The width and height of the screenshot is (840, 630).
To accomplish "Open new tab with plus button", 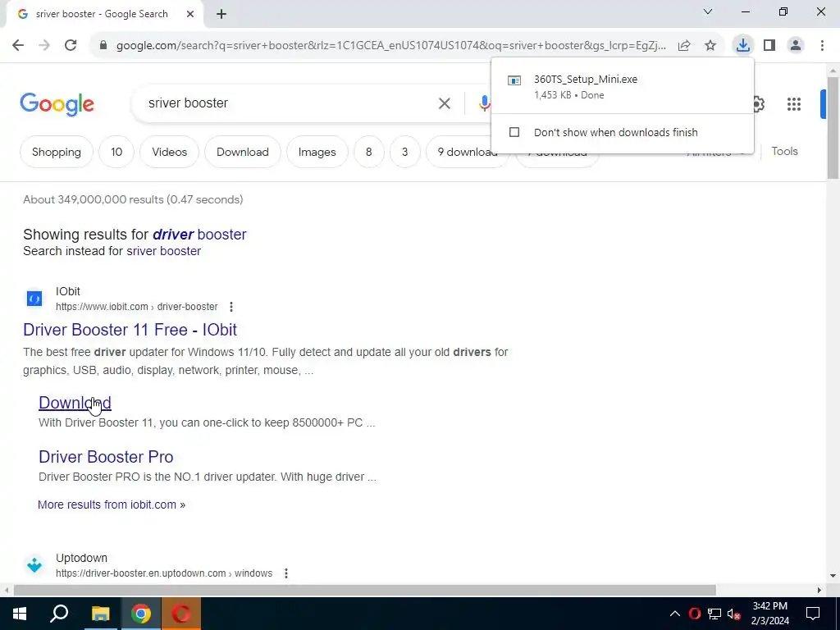I will tap(221, 14).
